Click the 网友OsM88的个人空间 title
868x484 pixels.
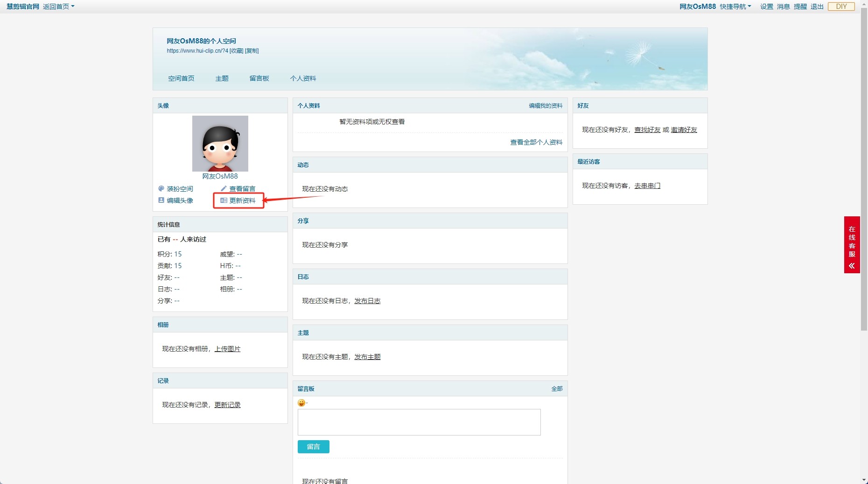[x=201, y=41]
